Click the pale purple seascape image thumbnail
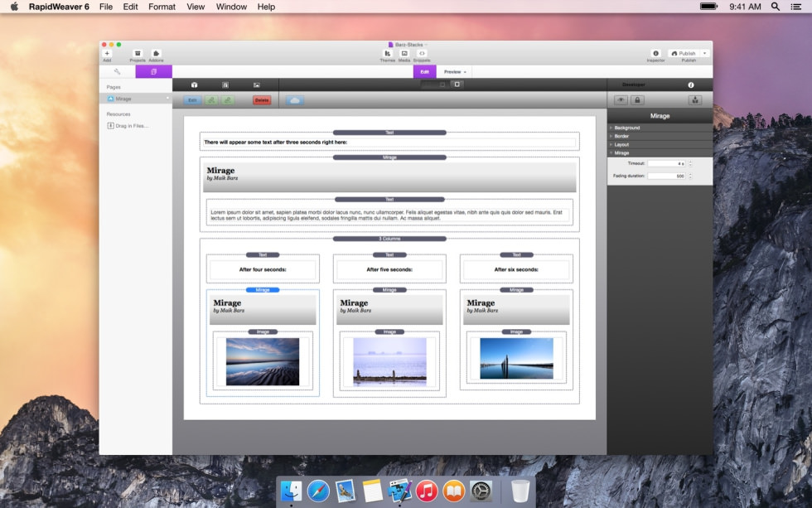This screenshot has width=812, height=508. [389, 361]
